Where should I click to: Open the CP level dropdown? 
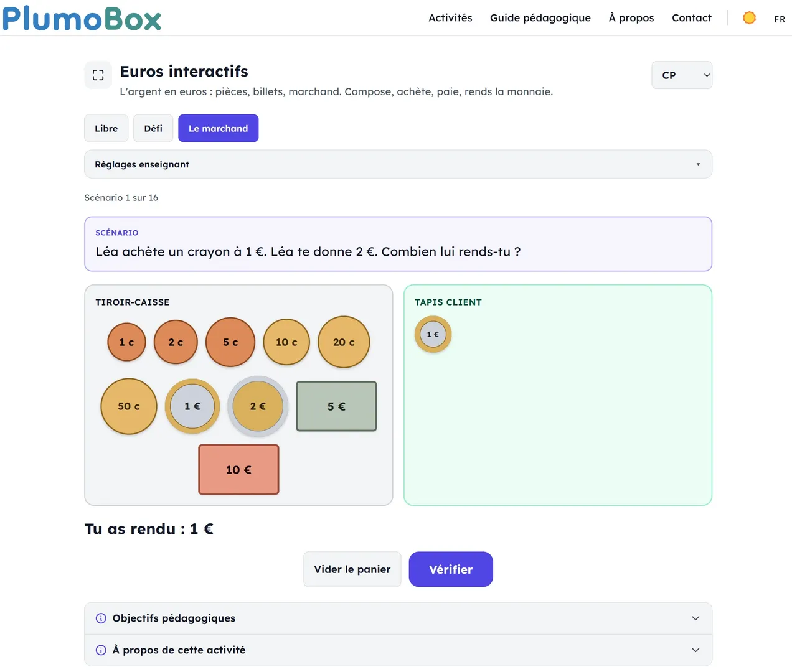(682, 75)
